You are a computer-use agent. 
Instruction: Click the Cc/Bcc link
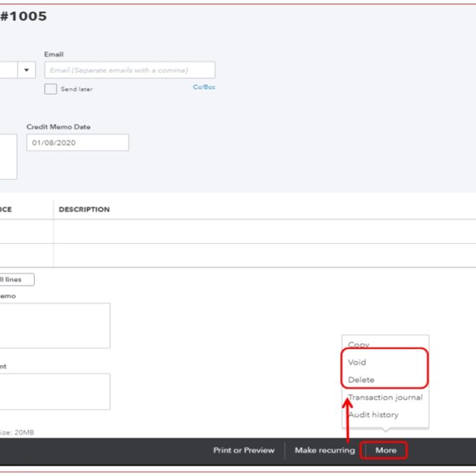pos(203,87)
